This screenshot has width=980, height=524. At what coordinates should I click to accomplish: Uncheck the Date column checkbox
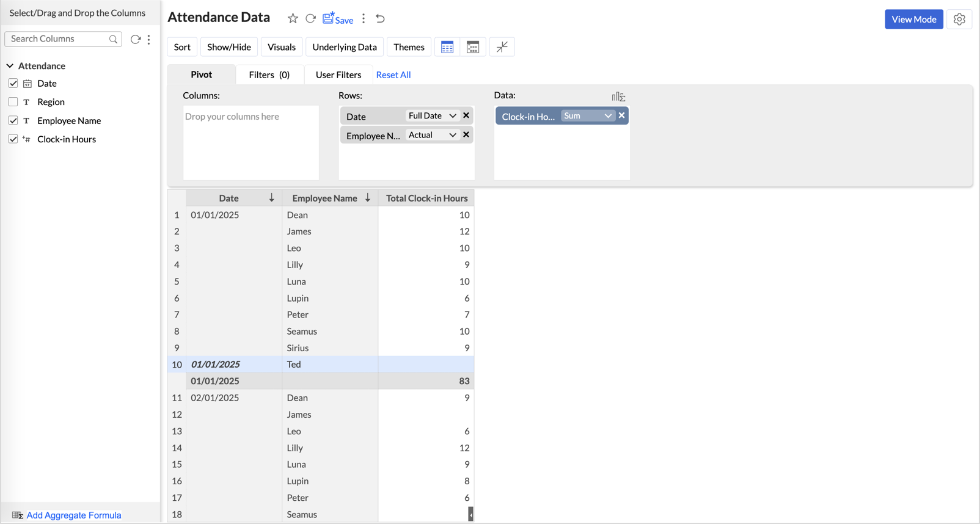point(13,84)
